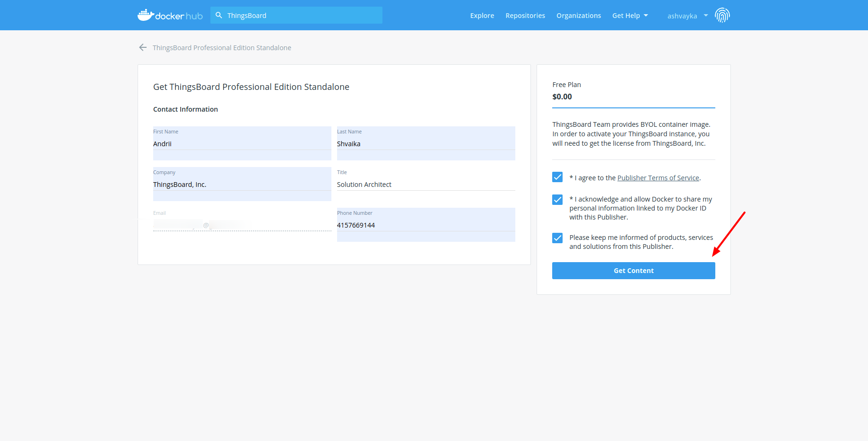The width and height of the screenshot is (868, 441).
Task: Focus the First Name field
Action: tap(242, 144)
